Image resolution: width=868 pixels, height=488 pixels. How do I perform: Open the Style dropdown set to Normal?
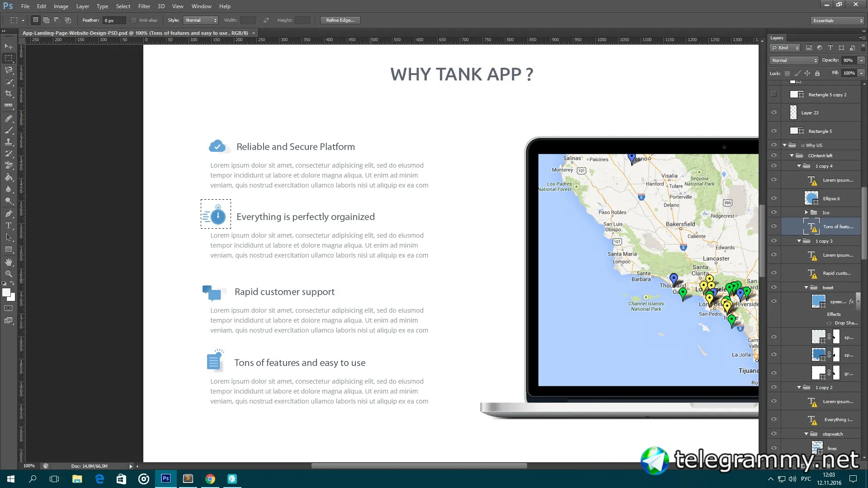(201, 20)
